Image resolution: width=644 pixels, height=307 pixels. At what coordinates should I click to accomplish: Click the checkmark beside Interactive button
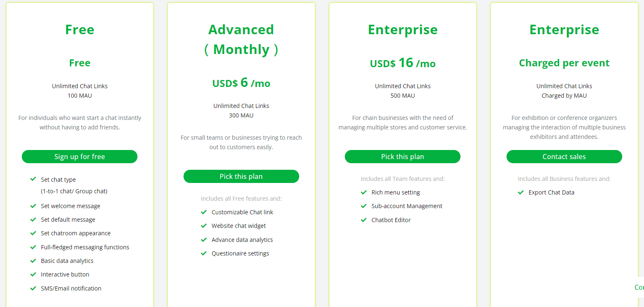[x=33, y=274]
